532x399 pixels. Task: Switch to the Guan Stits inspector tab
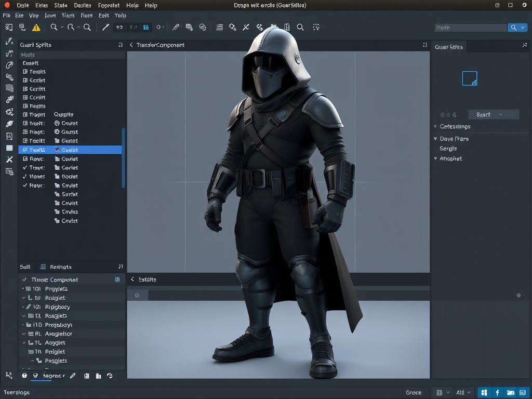449,47
